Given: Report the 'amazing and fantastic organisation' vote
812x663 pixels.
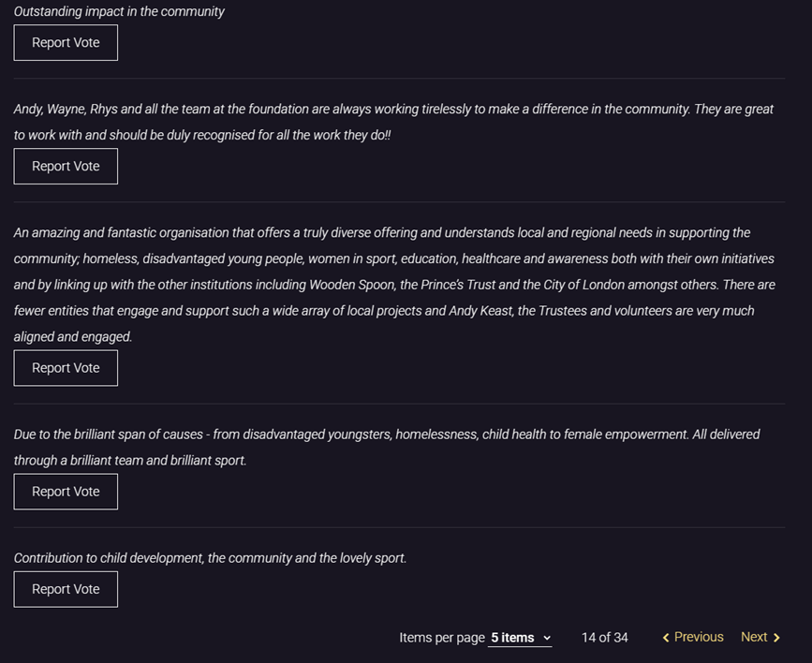Looking at the screenshot, I should coord(66,368).
